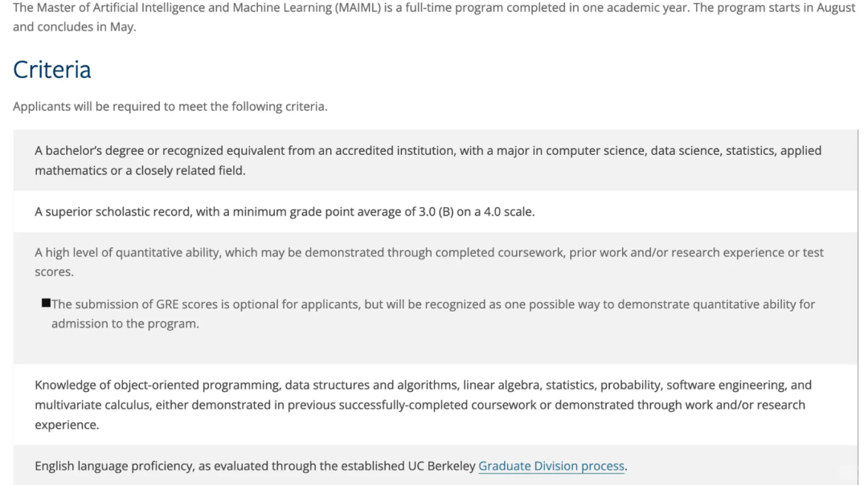Click the high level of quantitative ability paragraph
This screenshot has height=485, width=868.
[x=429, y=262]
